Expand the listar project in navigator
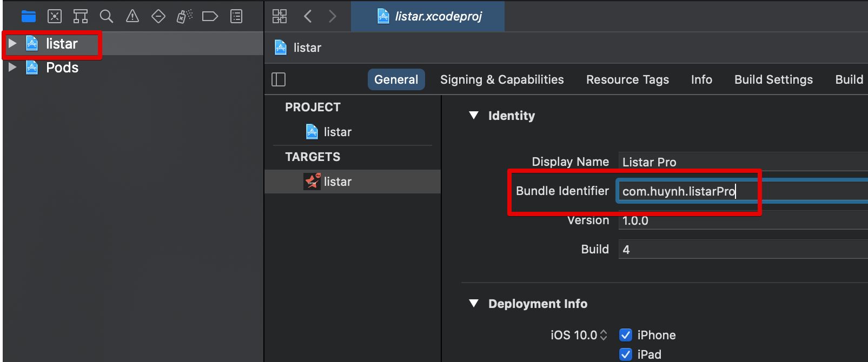This screenshot has height=362, width=868. click(x=12, y=43)
